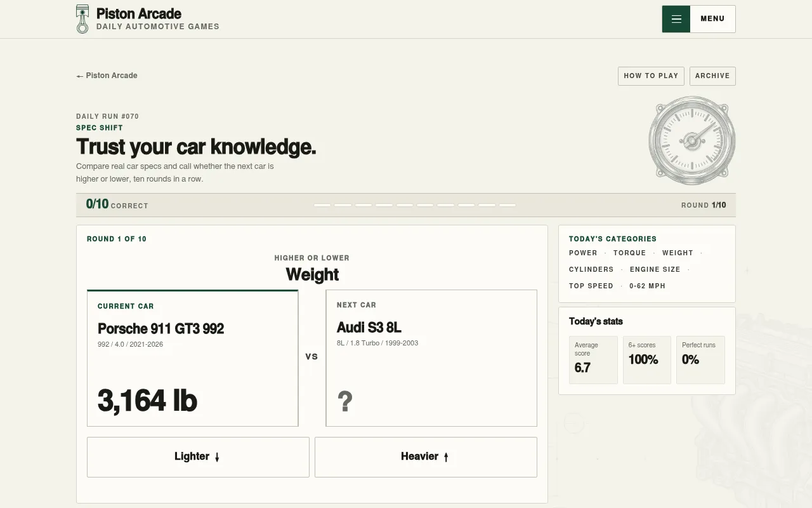Click the Trust your car knowledge headline

coord(196,147)
